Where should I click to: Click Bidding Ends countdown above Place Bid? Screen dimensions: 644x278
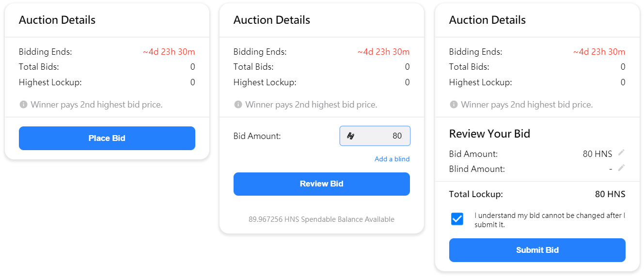169,52
